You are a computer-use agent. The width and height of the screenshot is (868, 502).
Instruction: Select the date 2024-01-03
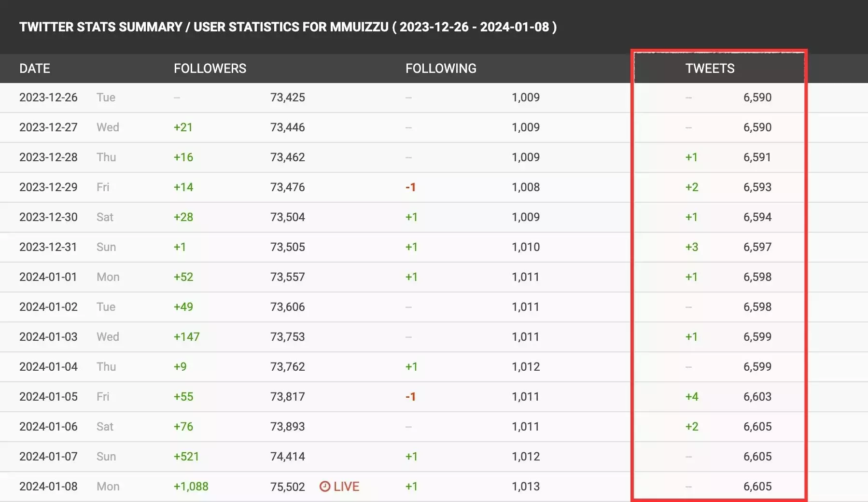coord(48,336)
